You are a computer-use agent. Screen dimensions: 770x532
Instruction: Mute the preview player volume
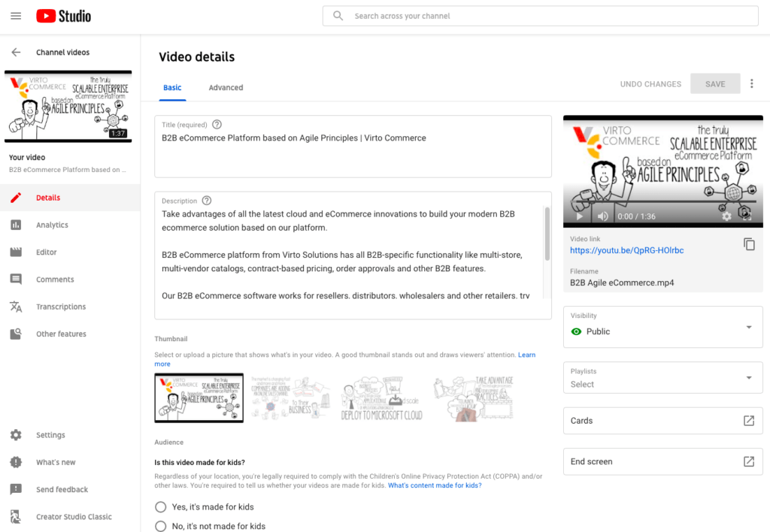(602, 216)
